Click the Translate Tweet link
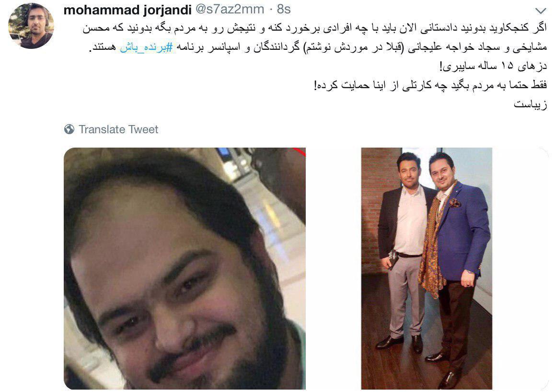The width and height of the screenshot is (554, 392). pos(118,129)
